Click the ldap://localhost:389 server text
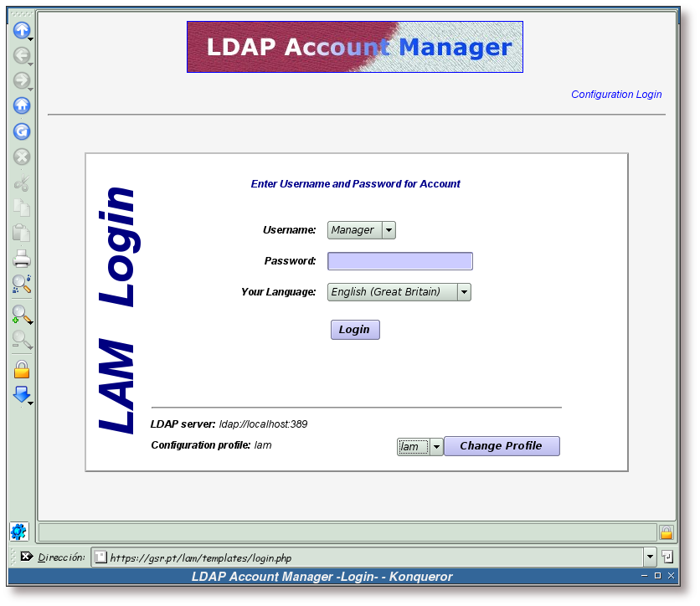The height and width of the screenshot is (606, 700). [263, 424]
